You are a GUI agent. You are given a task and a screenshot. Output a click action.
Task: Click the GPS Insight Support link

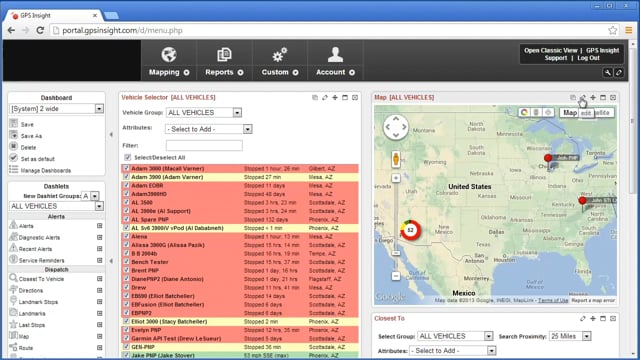pos(582,54)
